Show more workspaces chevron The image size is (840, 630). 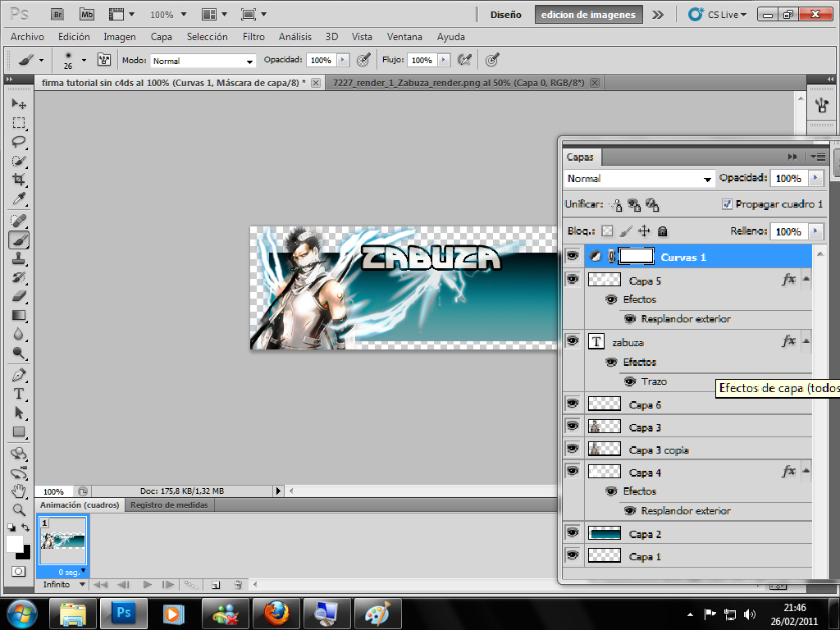tap(658, 15)
